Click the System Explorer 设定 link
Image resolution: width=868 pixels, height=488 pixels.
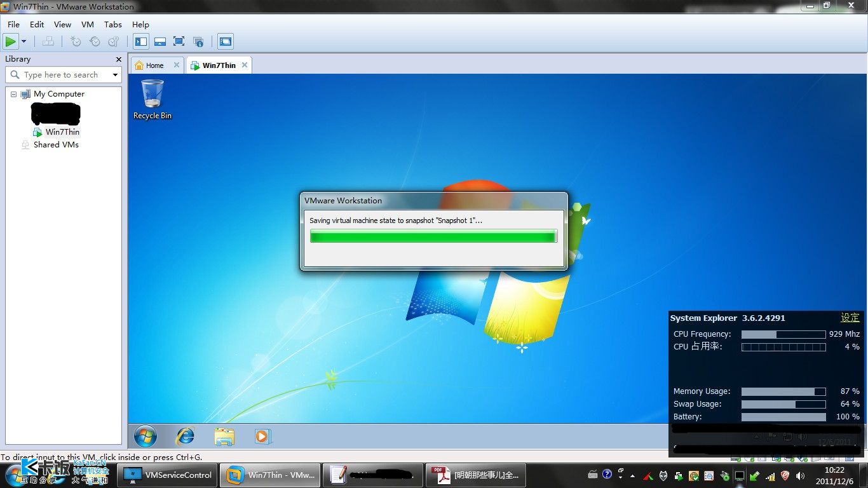point(850,318)
